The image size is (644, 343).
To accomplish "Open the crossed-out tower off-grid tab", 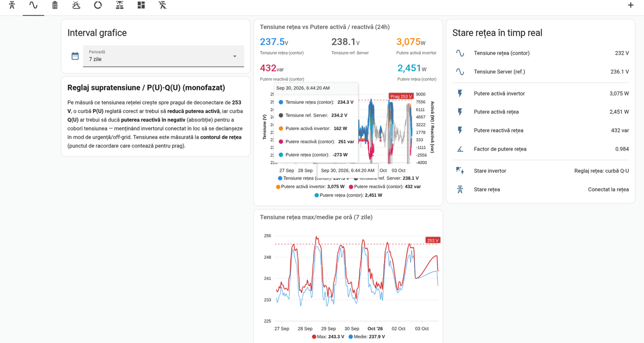I will click(163, 5).
